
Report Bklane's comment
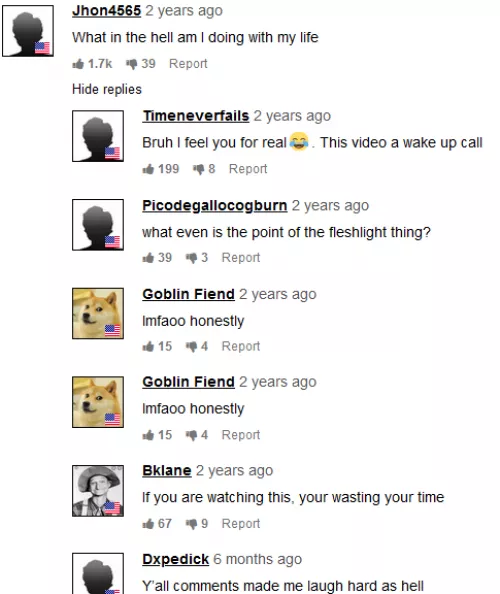[x=241, y=524]
